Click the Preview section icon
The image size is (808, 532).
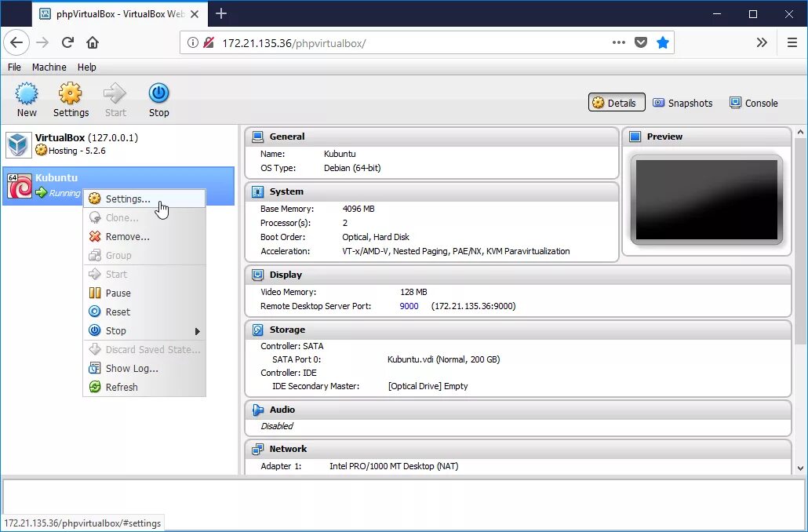(635, 137)
